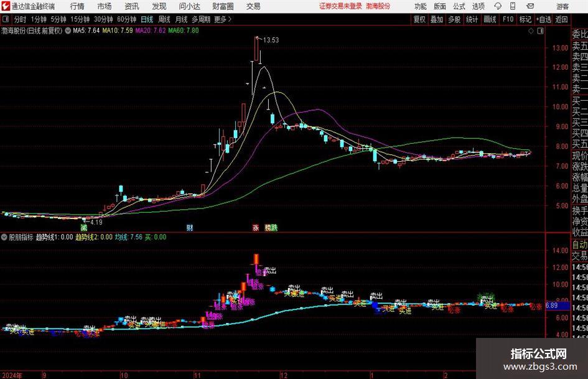Click the 13.53 high price label
Viewport: 588px width, 379px height.
271,40
